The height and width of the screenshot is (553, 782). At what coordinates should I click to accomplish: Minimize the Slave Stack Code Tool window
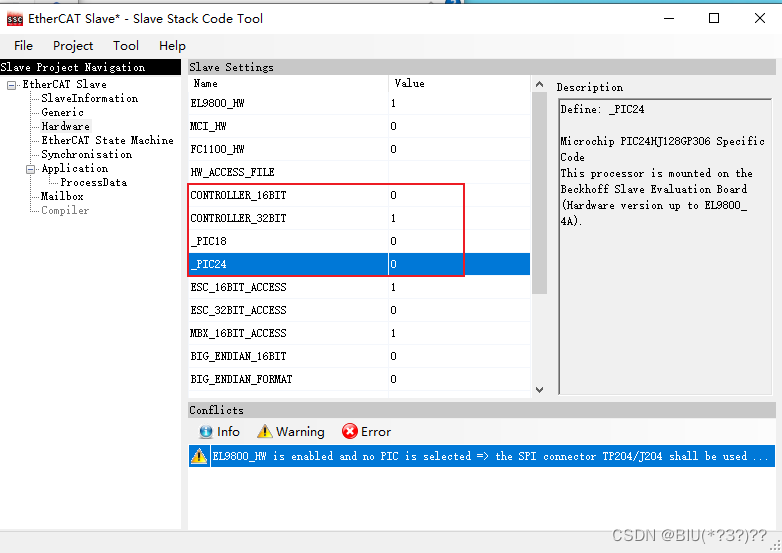669,19
